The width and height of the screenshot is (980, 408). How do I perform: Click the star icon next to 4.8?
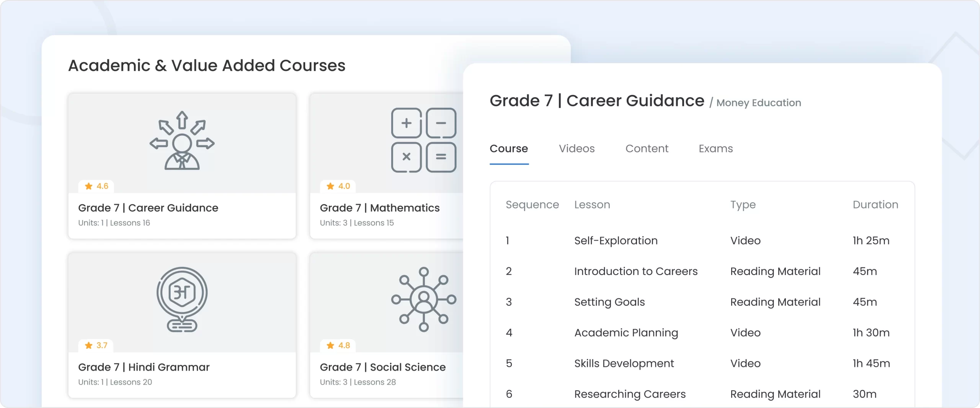(x=330, y=345)
